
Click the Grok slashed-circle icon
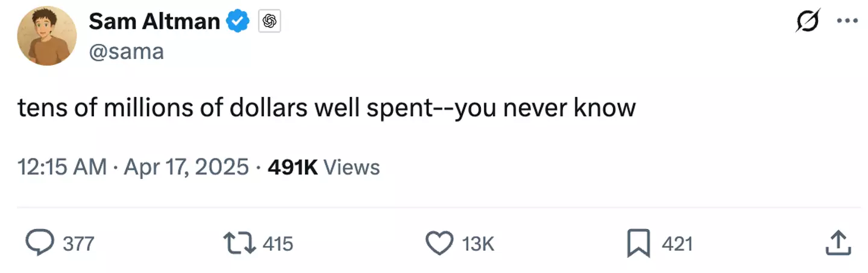coord(808,21)
